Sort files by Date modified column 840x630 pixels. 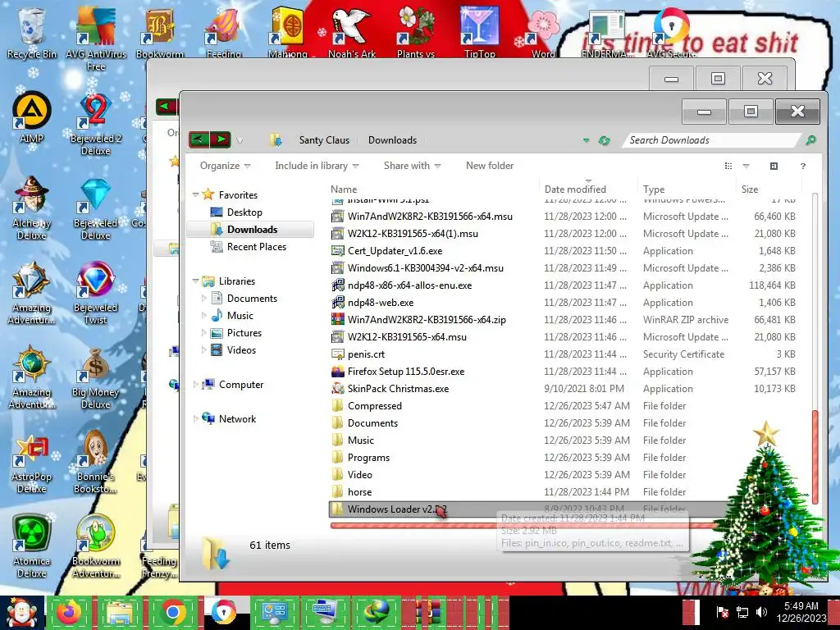click(x=588, y=189)
